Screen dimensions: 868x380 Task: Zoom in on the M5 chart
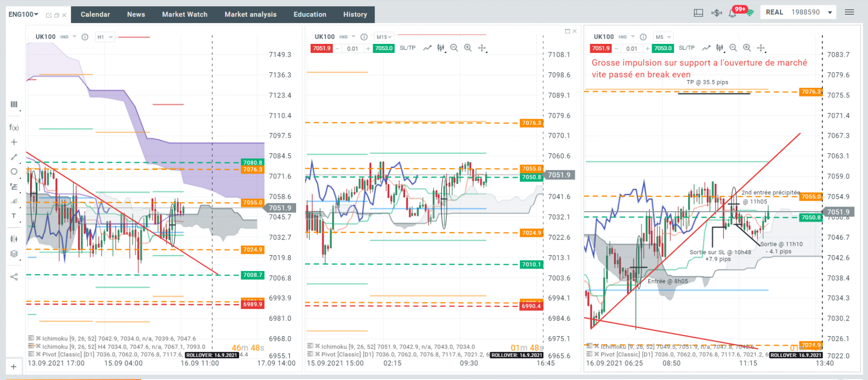(747, 48)
